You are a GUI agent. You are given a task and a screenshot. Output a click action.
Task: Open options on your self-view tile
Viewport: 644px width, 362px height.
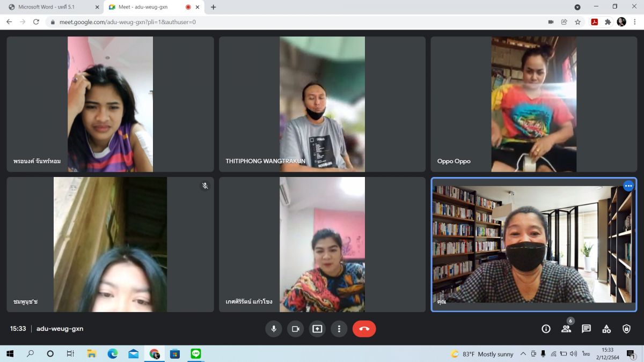[628, 186]
